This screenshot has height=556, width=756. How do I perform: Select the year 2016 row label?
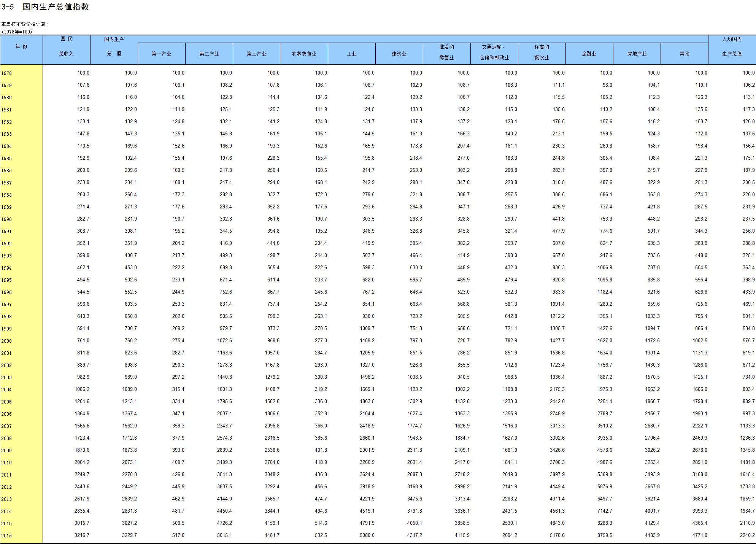6,535
